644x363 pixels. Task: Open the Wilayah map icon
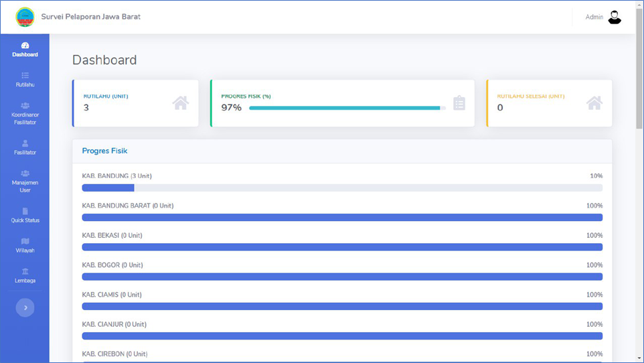pyautogui.click(x=25, y=241)
